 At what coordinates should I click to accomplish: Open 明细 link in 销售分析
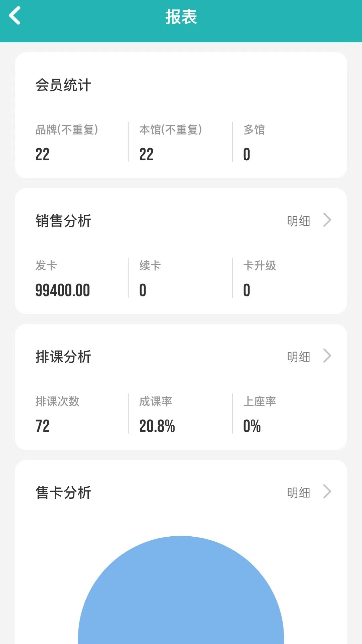click(298, 221)
